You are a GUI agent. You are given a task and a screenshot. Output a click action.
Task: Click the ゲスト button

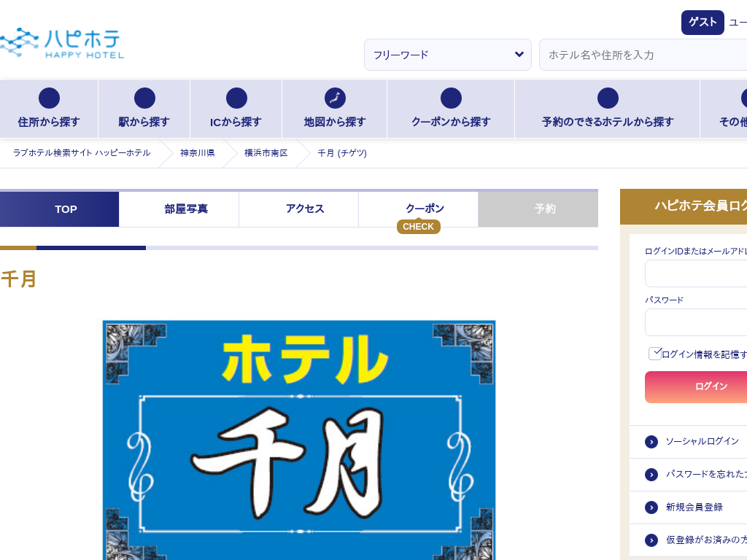[x=703, y=23]
